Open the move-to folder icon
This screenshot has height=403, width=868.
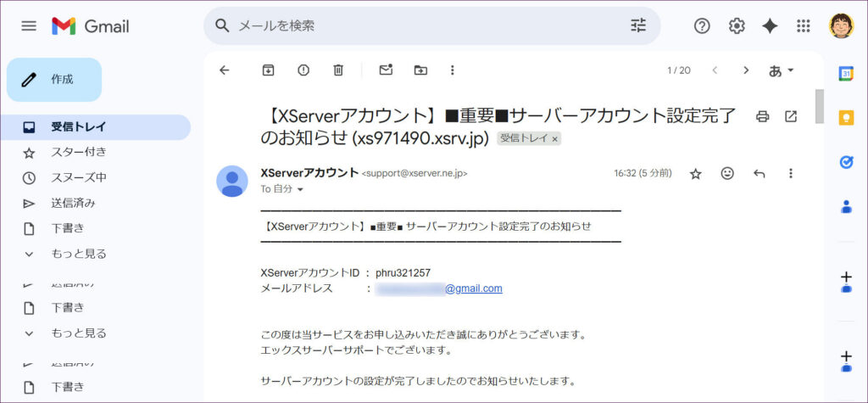coord(420,70)
